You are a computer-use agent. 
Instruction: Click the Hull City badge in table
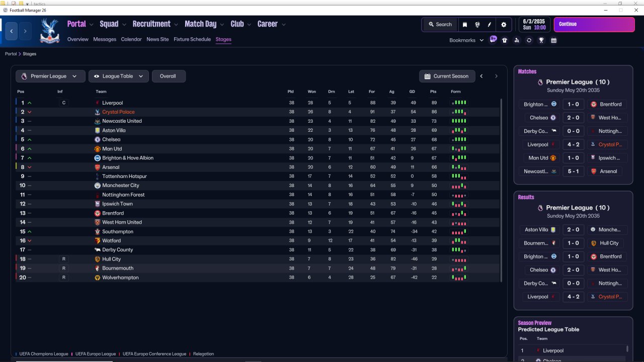point(98,259)
